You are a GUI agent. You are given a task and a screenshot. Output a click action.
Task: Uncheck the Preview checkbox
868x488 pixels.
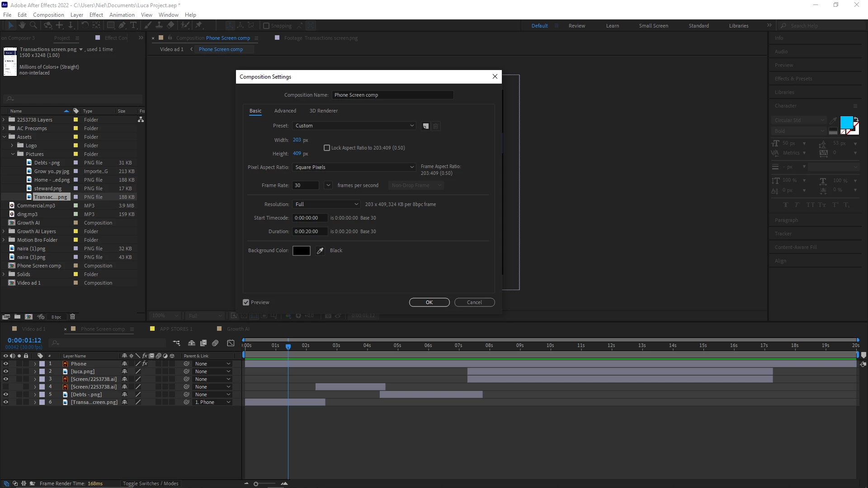(246, 302)
